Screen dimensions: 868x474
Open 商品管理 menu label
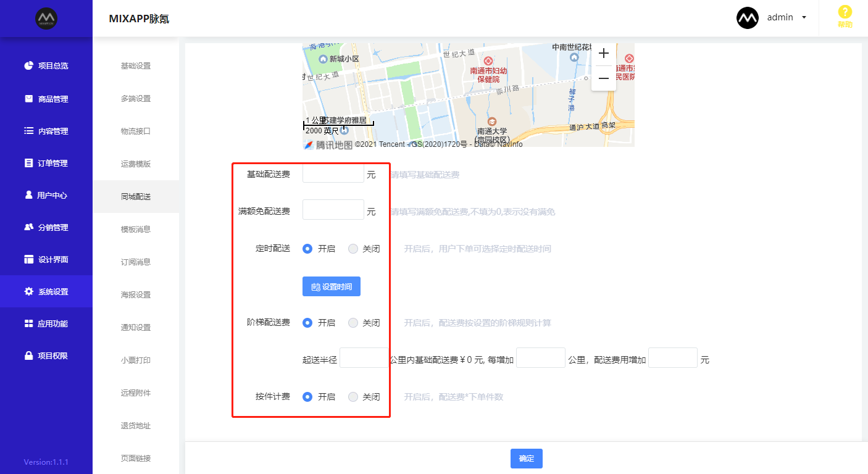[53, 99]
